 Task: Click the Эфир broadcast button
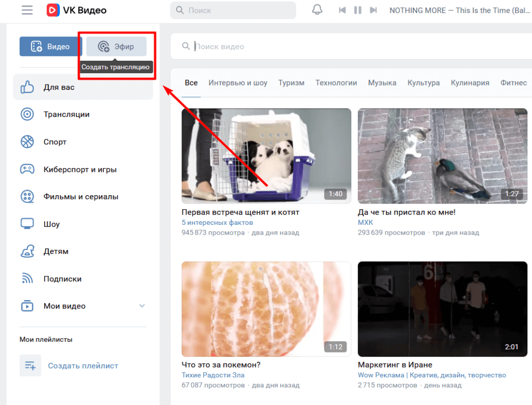(116, 47)
